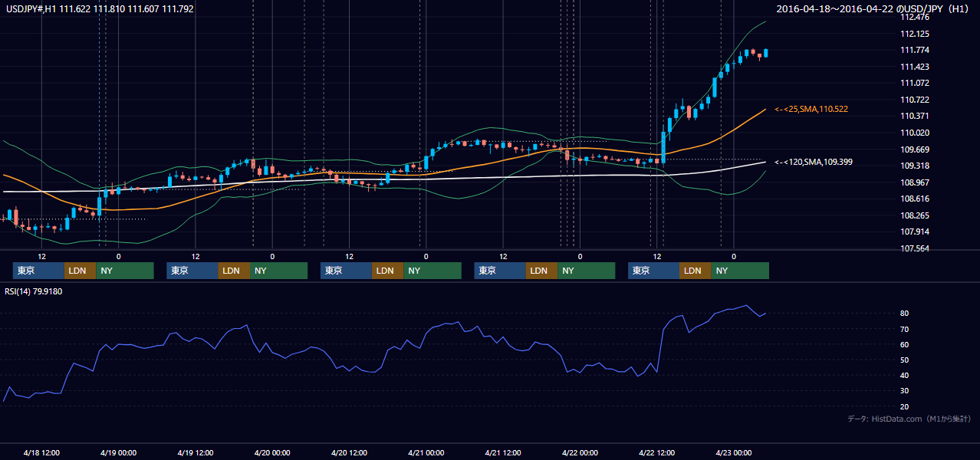Click the 4/19 00:00 time label
980x460 pixels.
pos(118,452)
